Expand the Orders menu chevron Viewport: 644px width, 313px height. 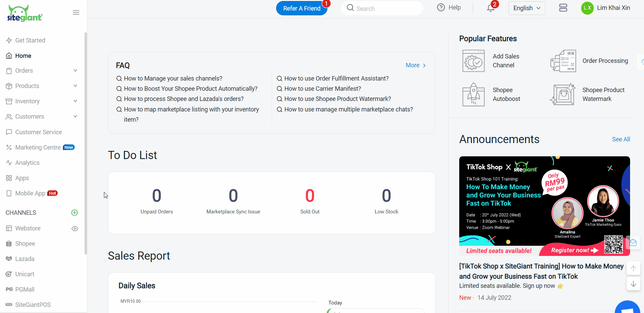tap(75, 71)
